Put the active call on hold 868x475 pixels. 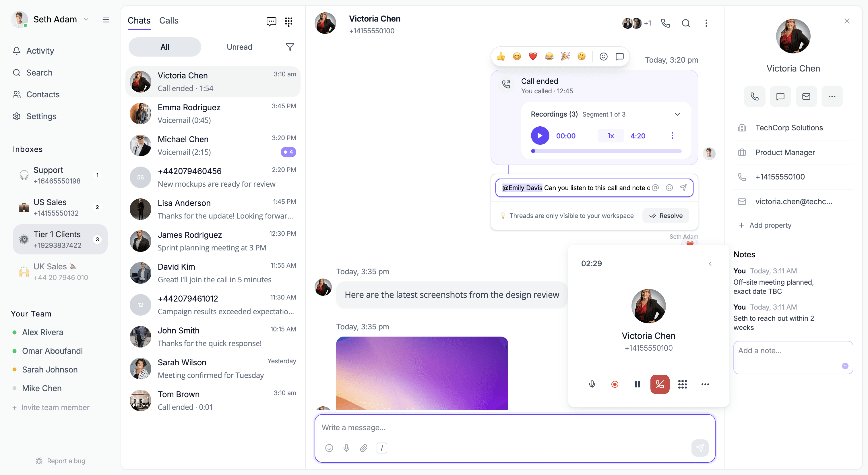tap(637, 384)
